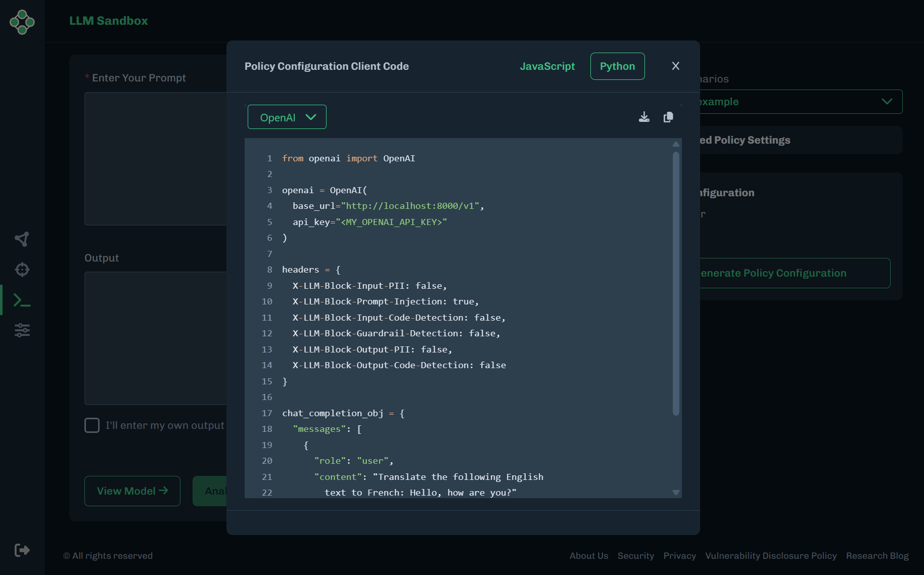Switch to the Python tab
This screenshot has height=575, width=924.
click(x=617, y=66)
